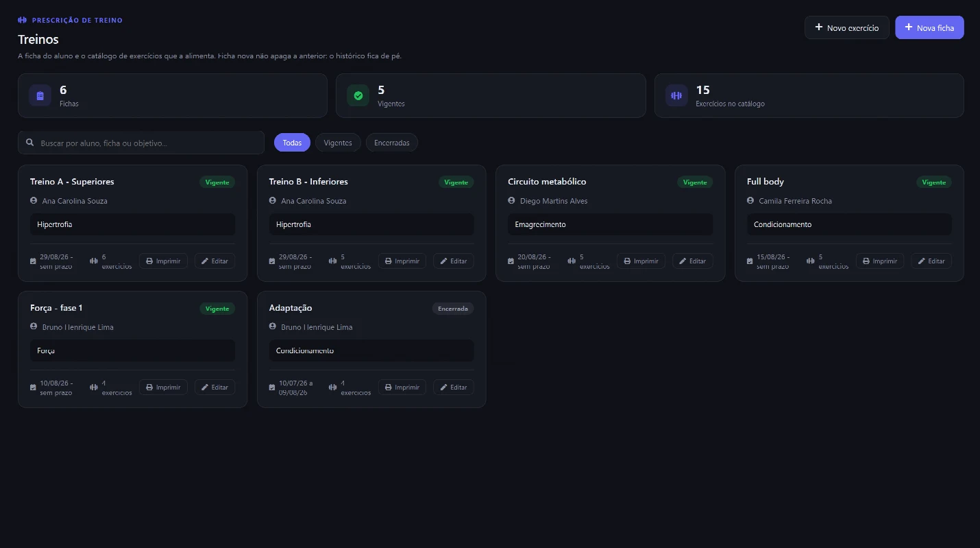This screenshot has width=980, height=548.
Task: Click dumbbell icon on Treino B - Inferiores card
Action: (332, 261)
